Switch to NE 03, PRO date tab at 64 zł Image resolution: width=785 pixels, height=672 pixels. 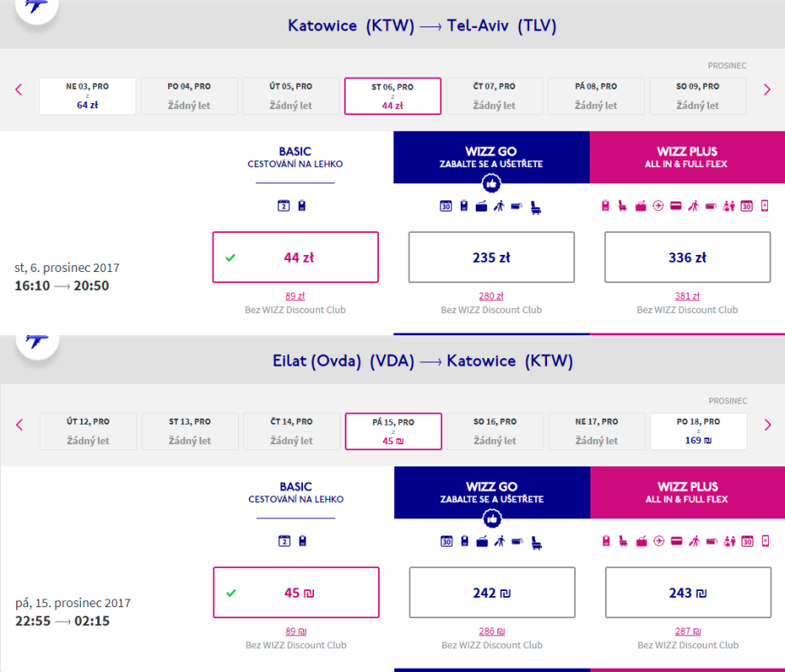[87, 96]
